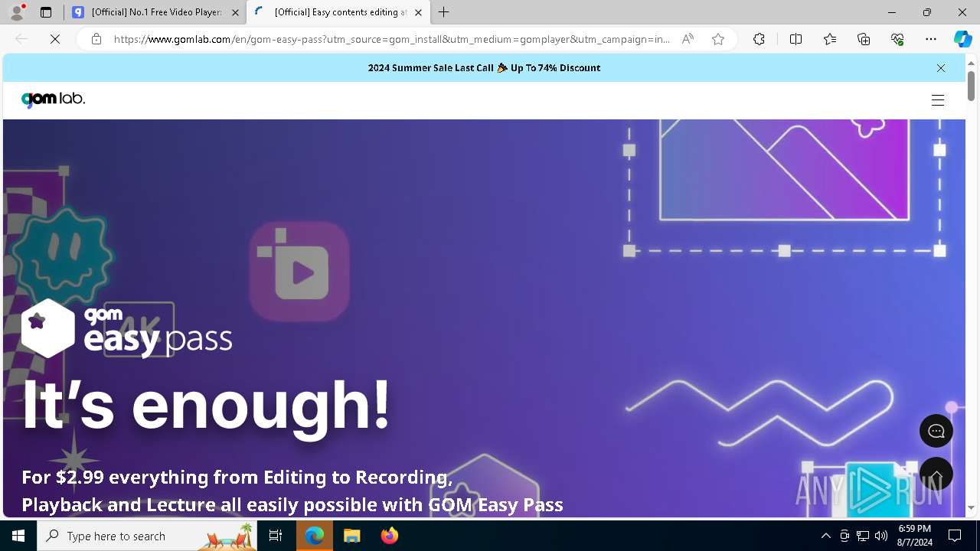This screenshot has width=980, height=551.
Task: Click the GOM Easy Pass logo
Action: click(x=126, y=329)
